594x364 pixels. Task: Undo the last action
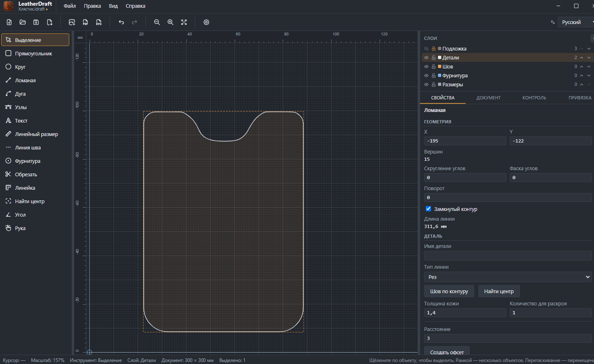[x=121, y=22]
